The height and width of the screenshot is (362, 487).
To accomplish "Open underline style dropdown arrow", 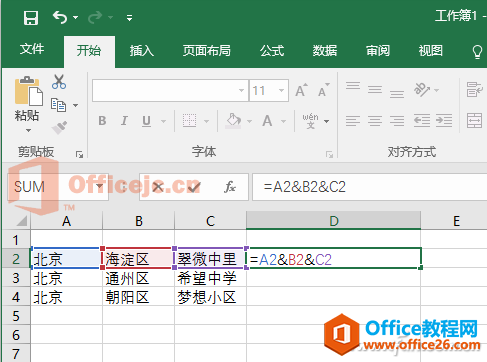I will pos(163,121).
